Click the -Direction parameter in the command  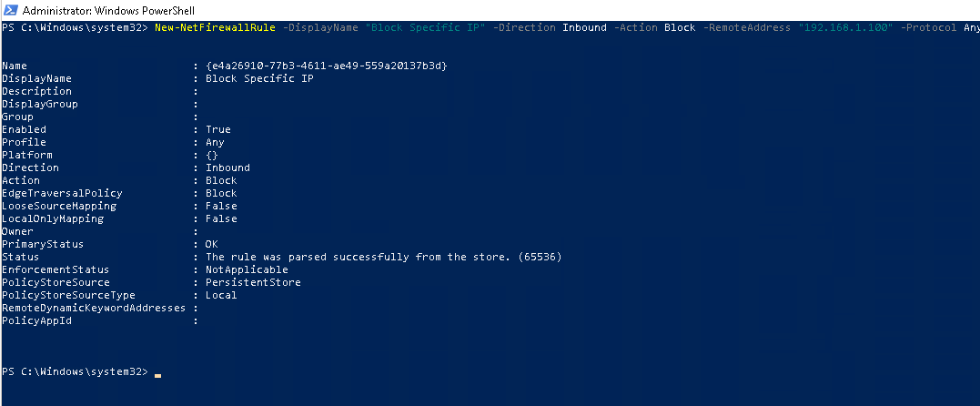pyautogui.click(x=524, y=28)
